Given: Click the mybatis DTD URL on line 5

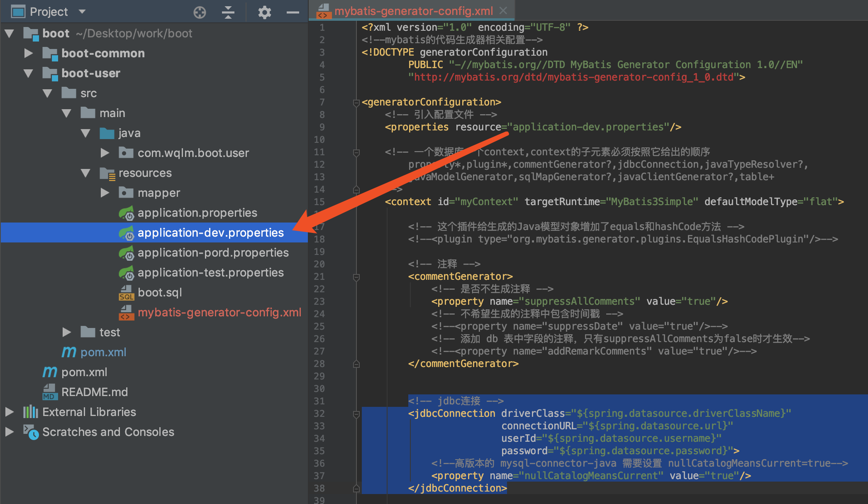Looking at the screenshot, I should point(573,77).
